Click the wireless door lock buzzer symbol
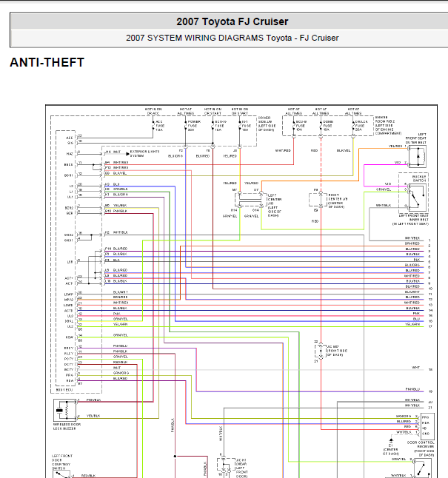448x478 pixels. 65,411
